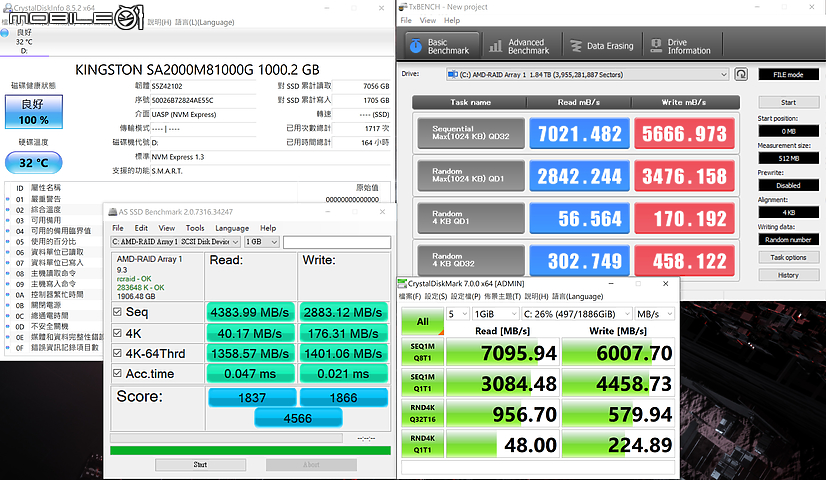
Task: Click the AS SSD Benchmark title bar icon
Action: [x=112, y=212]
